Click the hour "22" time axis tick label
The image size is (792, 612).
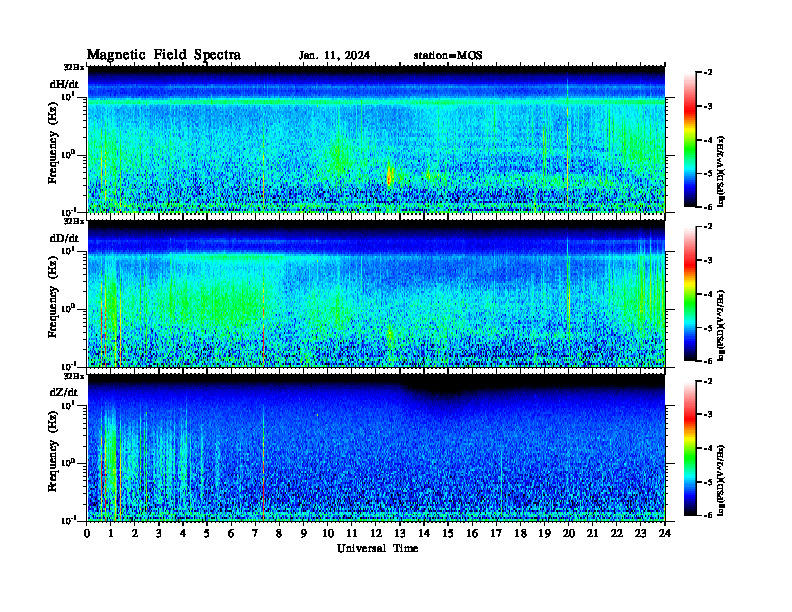(x=617, y=534)
